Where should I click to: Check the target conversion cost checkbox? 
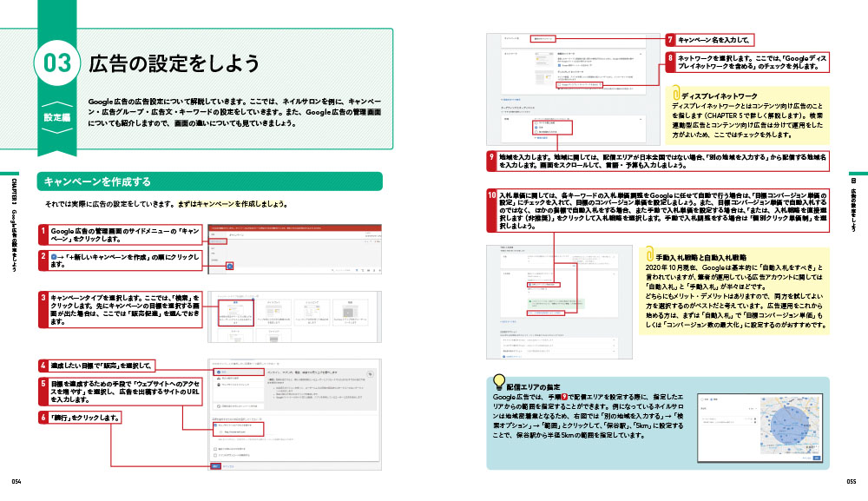pyautogui.click(x=529, y=285)
